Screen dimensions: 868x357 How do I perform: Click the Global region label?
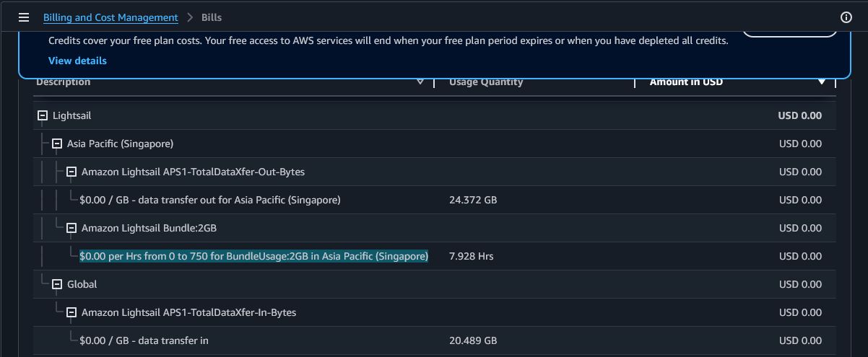click(82, 284)
